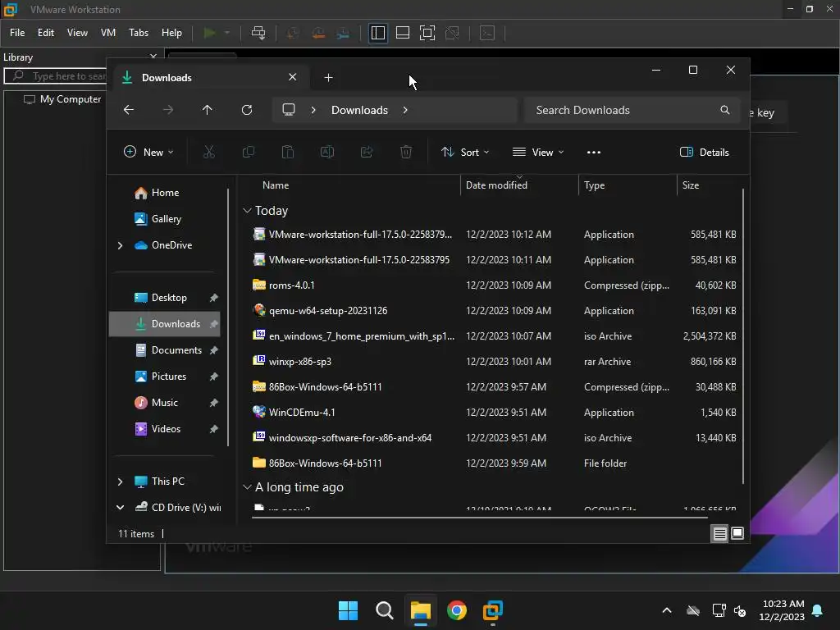Screen dimensions: 840x630
Task: Open the VMware Help menu
Action: tap(171, 33)
